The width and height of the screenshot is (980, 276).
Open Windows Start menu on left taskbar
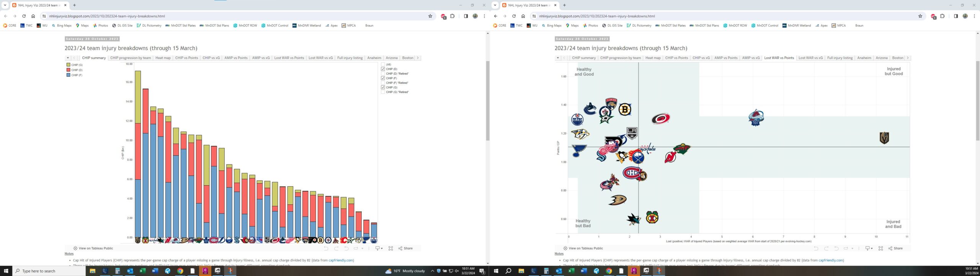pyautogui.click(x=6, y=271)
